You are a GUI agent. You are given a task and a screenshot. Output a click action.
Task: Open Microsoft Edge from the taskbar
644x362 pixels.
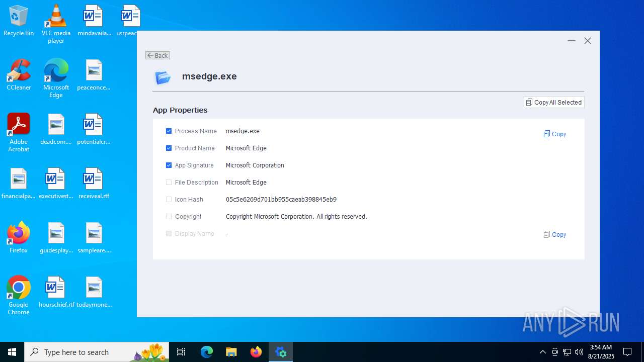pyautogui.click(x=207, y=352)
